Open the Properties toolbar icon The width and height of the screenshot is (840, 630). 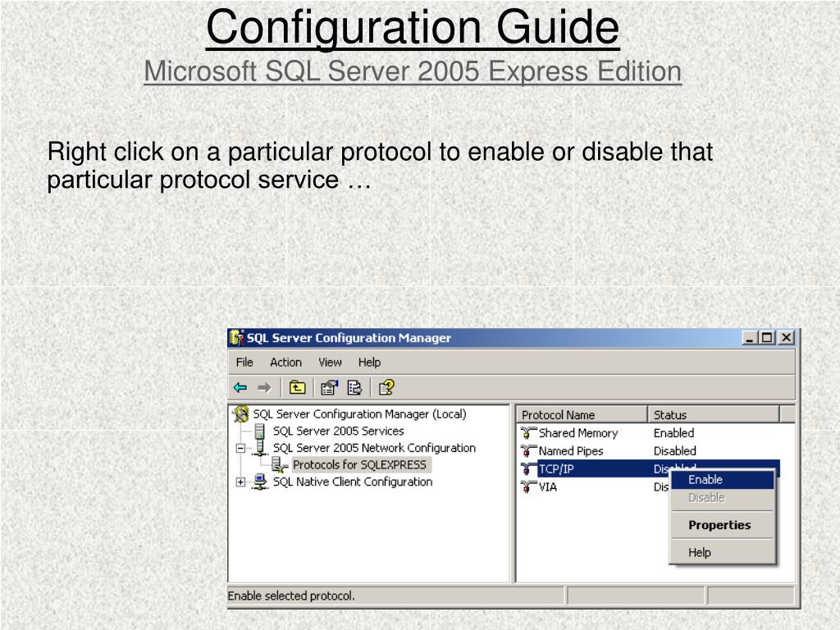tap(330, 387)
